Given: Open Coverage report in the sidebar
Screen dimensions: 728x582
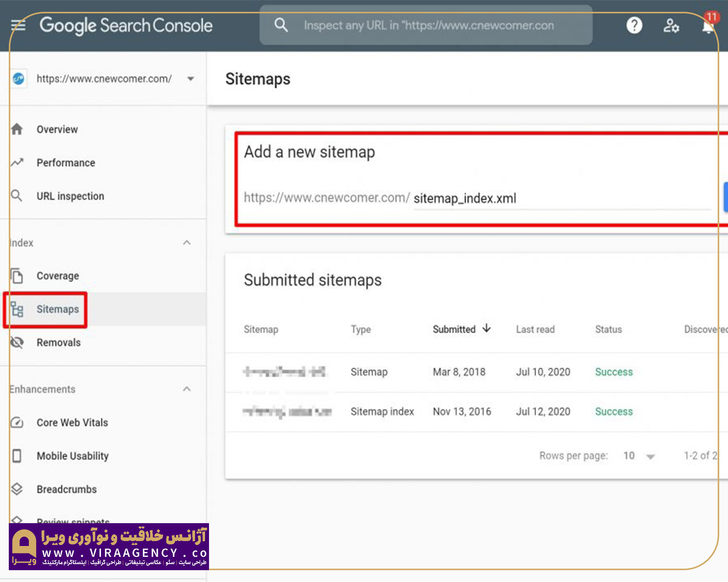Looking at the screenshot, I should [x=58, y=276].
